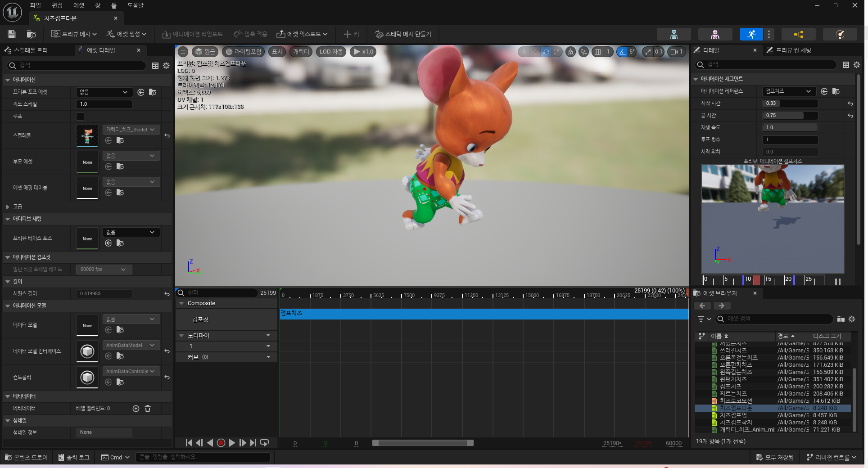Toggle scale snapping in viewport
The width and height of the screenshot is (868, 468).
pos(648,52)
